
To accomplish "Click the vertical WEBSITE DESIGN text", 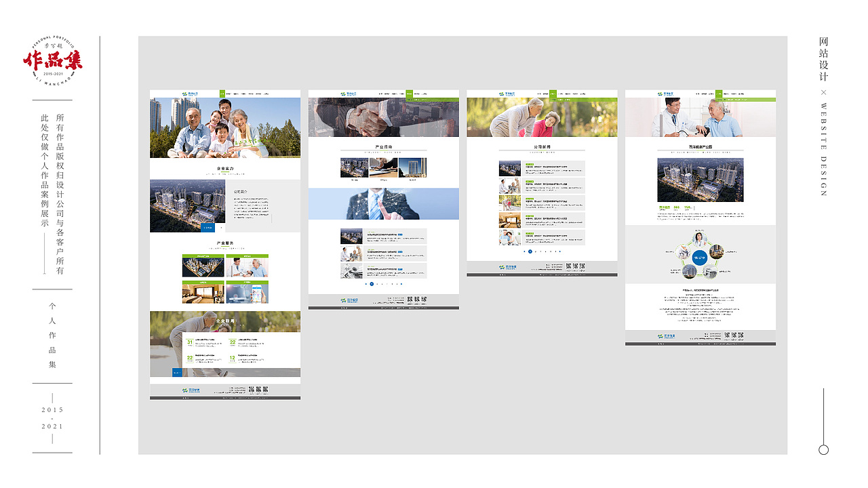I will coord(824,149).
